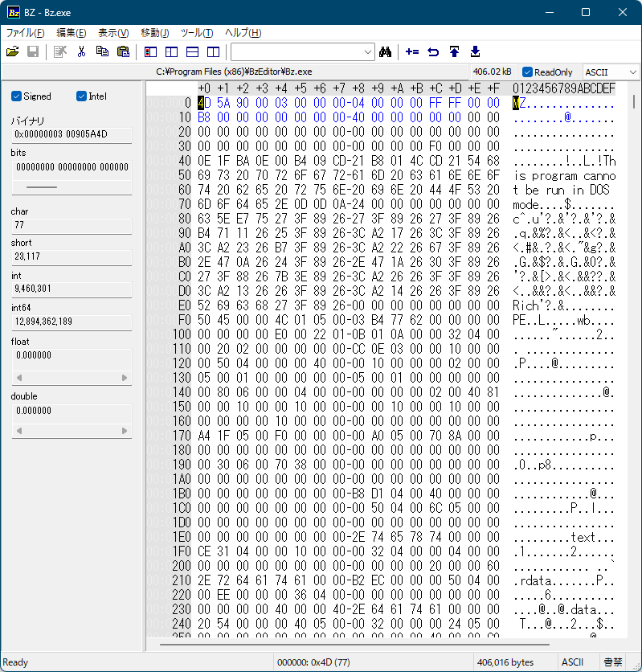Click the jump to top arrow icon

455,52
